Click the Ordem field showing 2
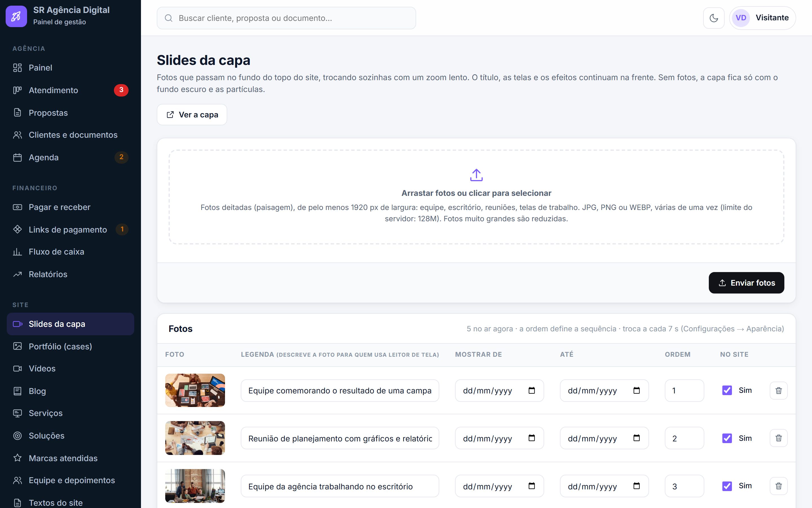Image resolution: width=812 pixels, height=508 pixels. 684,438
